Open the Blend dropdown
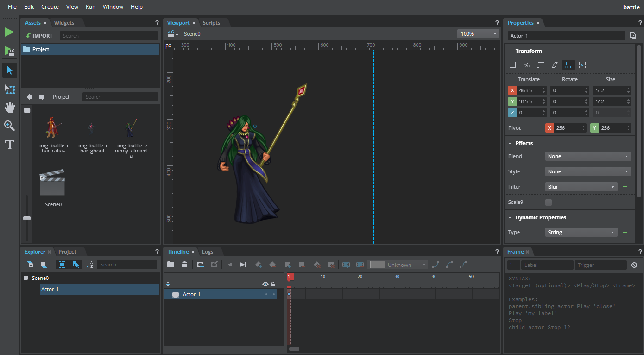The width and height of the screenshot is (644, 355). [588, 156]
